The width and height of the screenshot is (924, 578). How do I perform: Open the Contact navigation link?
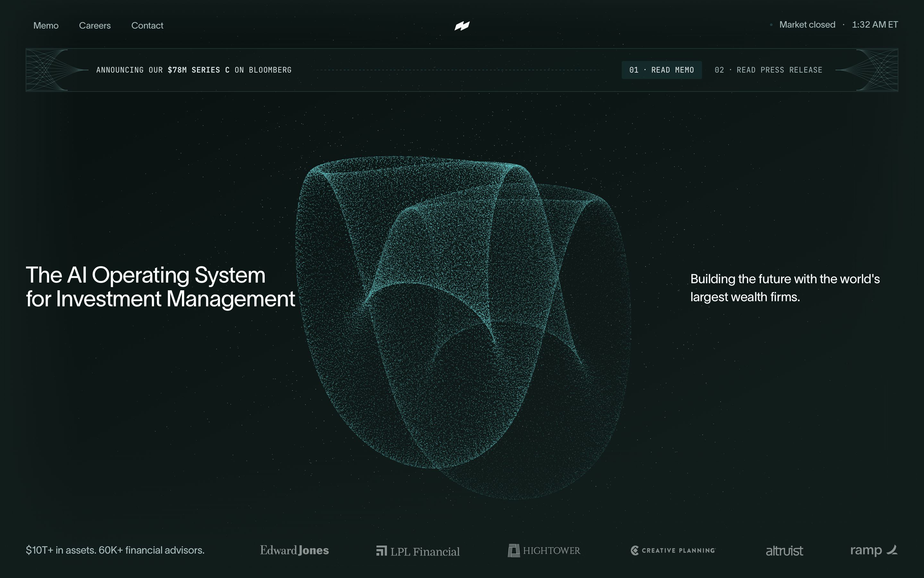point(147,26)
